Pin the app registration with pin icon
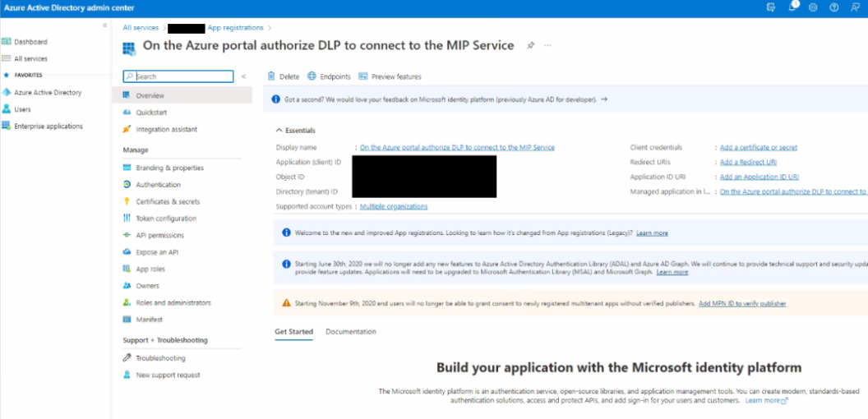The width and height of the screenshot is (868, 419). pos(530,45)
